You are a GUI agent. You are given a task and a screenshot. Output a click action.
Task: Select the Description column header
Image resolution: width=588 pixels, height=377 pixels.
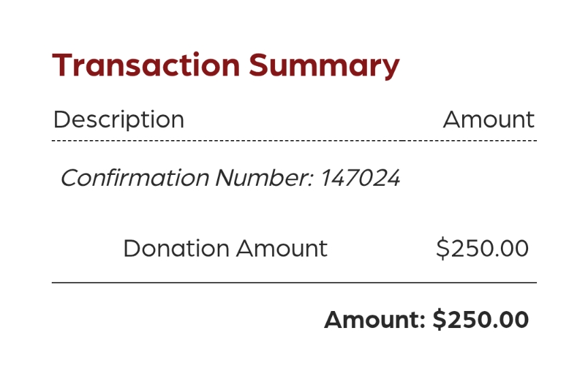118,120
